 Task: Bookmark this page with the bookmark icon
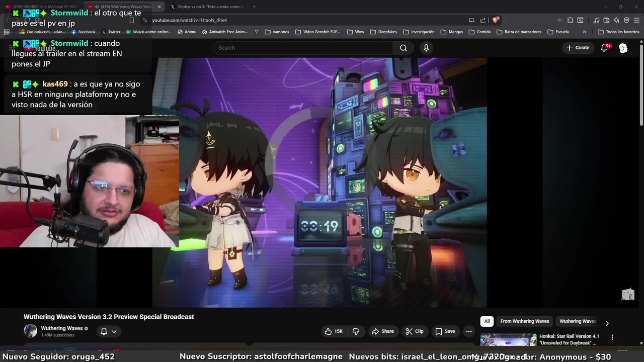click(x=132, y=20)
